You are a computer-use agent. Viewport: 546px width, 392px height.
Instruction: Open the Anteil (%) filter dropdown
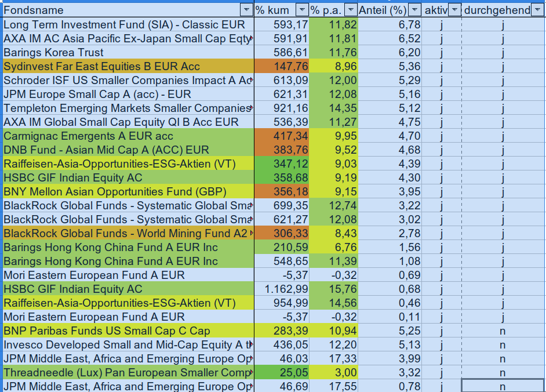(x=414, y=10)
